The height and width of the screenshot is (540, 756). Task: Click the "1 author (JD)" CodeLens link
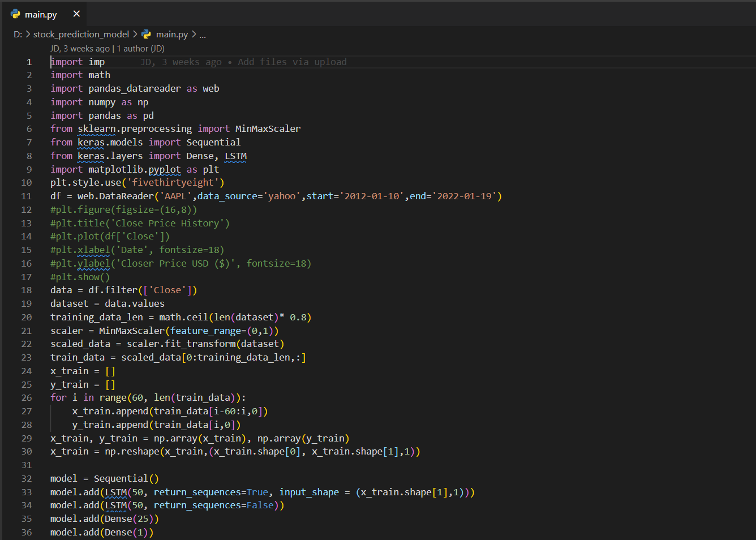[x=141, y=49]
